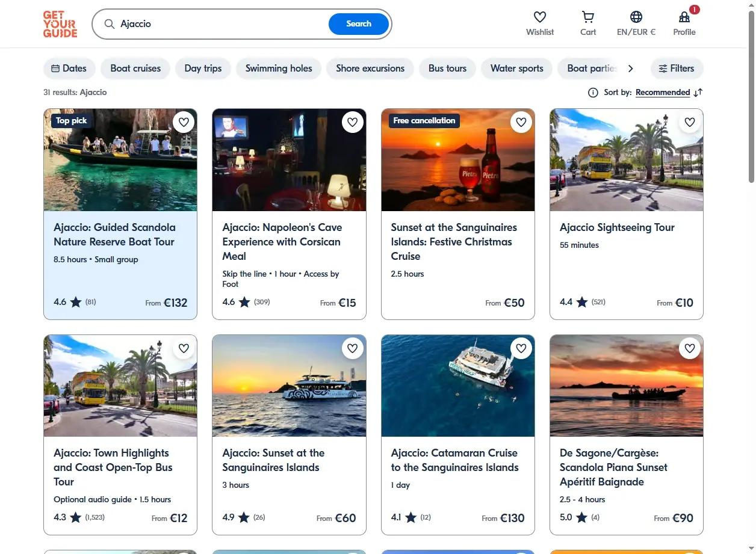Open Town Highlights and Coast Bus Tour title
The height and width of the screenshot is (554, 756).
click(x=113, y=467)
